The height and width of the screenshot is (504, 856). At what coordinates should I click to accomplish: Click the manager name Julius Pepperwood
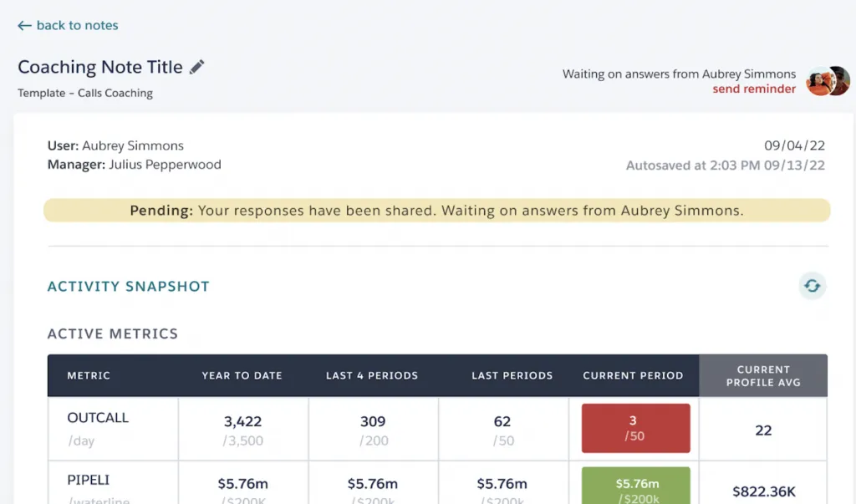[165, 165]
